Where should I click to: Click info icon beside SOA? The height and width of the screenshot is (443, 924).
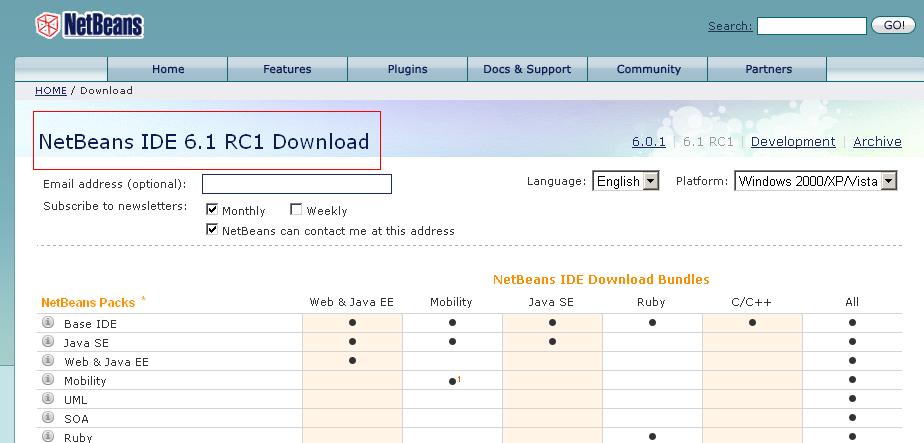(x=48, y=417)
